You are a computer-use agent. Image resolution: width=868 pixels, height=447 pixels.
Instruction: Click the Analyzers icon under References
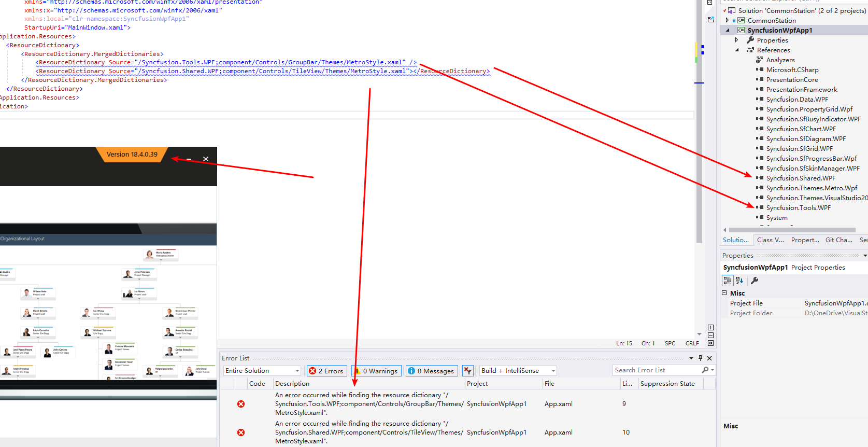760,60
